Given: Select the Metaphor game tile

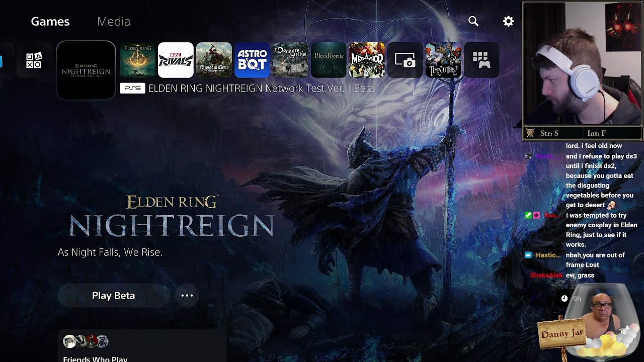Looking at the screenshot, I should (x=367, y=60).
